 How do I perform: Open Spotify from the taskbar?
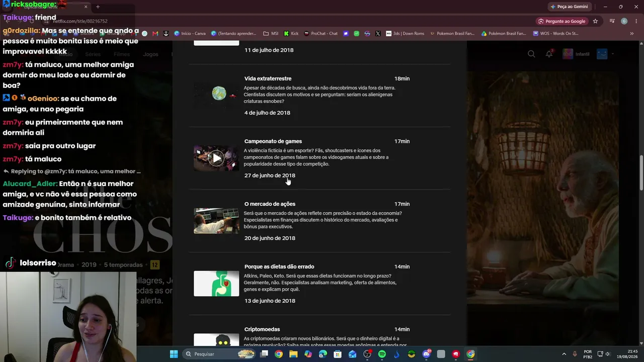382,354
